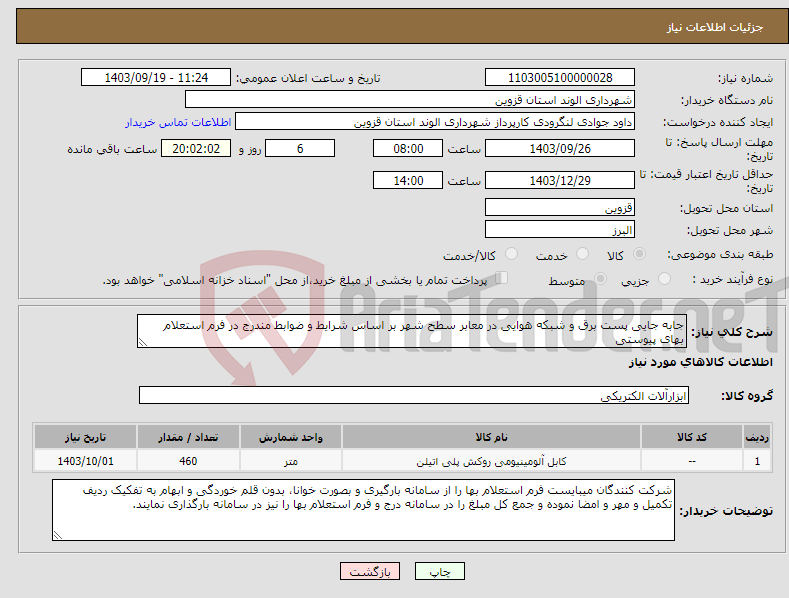Click the item code cell showing --
Screen dimensions: 789x598
click(x=692, y=461)
